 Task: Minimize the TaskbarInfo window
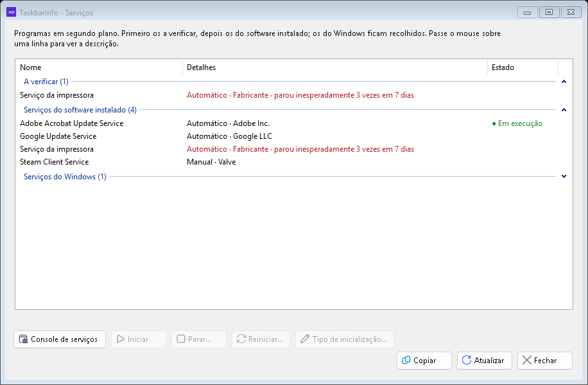(x=527, y=12)
